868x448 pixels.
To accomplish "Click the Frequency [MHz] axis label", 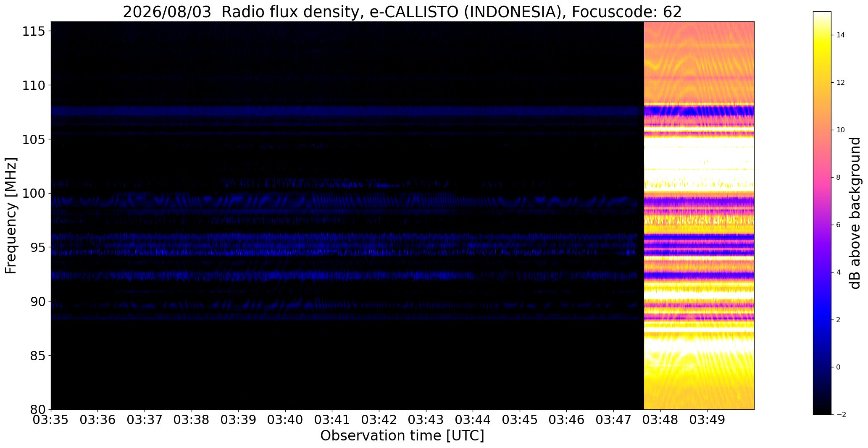I will 11,215.
